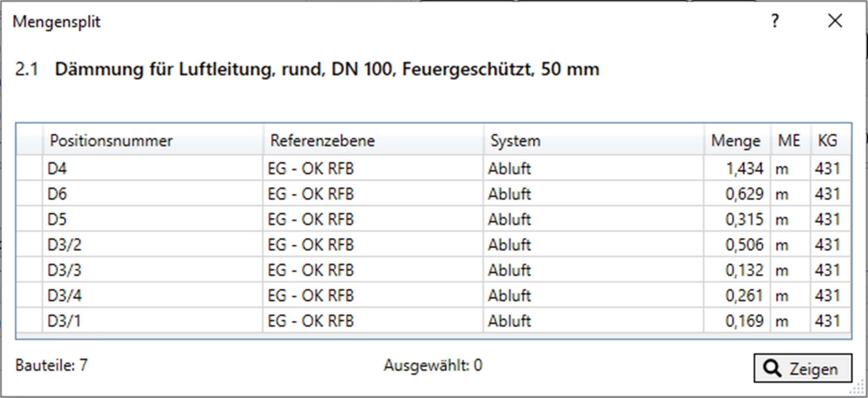Image resolution: width=868 pixels, height=398 pixels.
Task: Click the magnifier icon in Zeigen button
Action: coord(772,369)
